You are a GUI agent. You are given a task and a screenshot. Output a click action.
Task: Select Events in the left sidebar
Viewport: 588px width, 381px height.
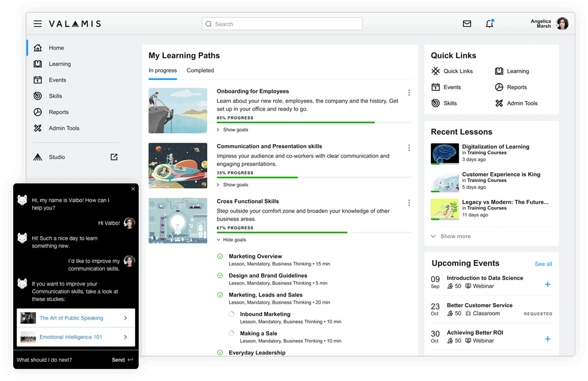coord(57,80)
